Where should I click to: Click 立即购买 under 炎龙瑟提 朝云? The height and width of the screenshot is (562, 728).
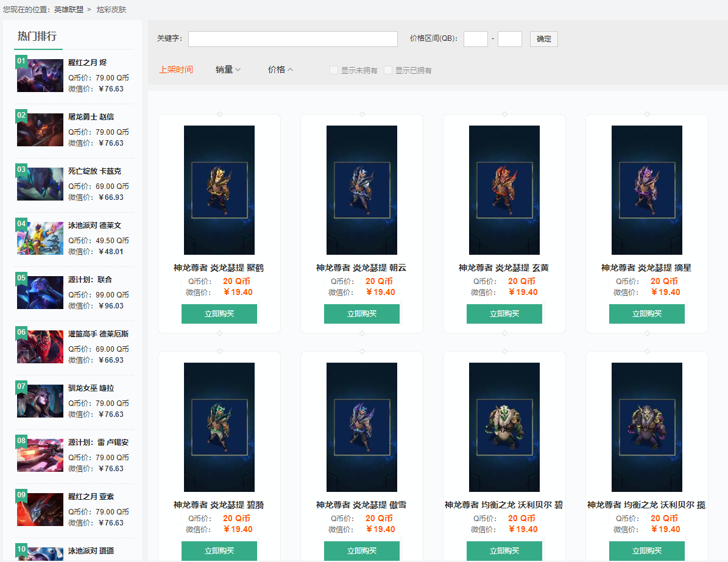[x=362, y=314]
